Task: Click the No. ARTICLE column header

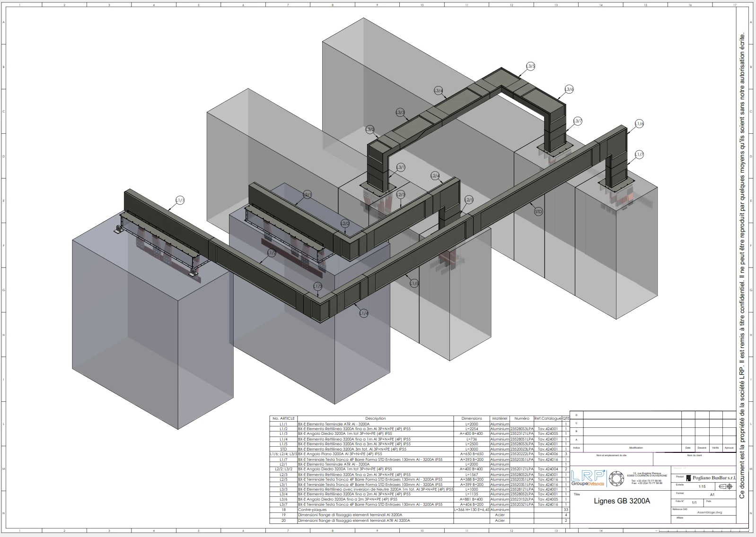Action: point(283,418)
